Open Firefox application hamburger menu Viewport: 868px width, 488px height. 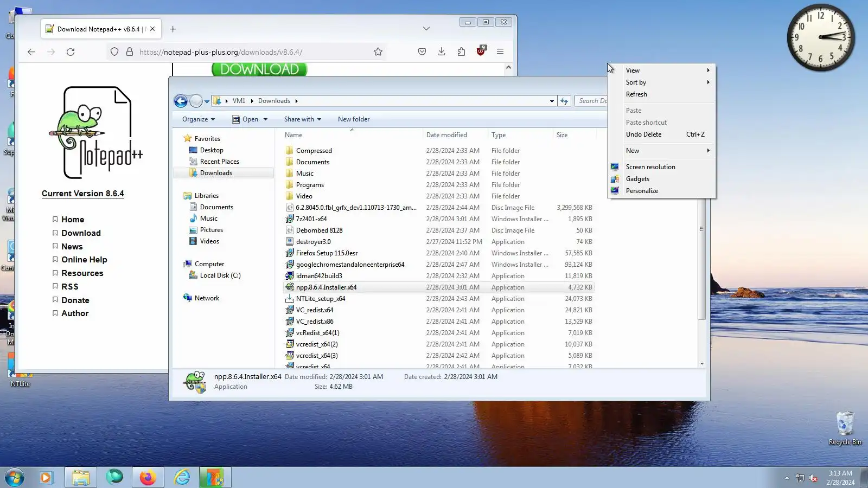[x=500, y=52]
